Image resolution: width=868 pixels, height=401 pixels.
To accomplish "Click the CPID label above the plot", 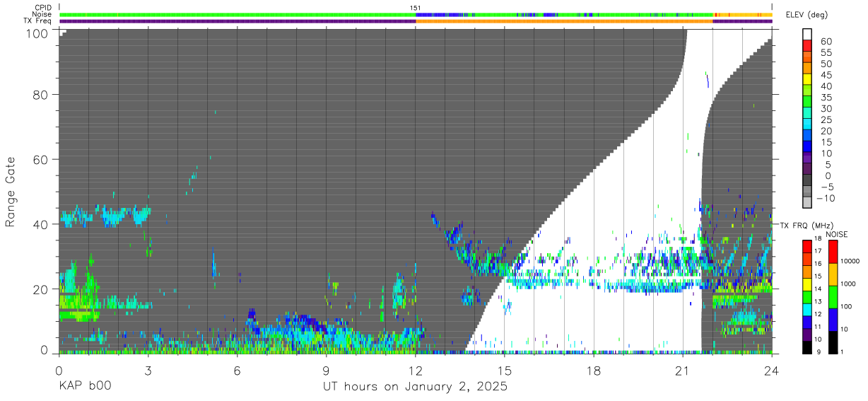I will point(44,8).
